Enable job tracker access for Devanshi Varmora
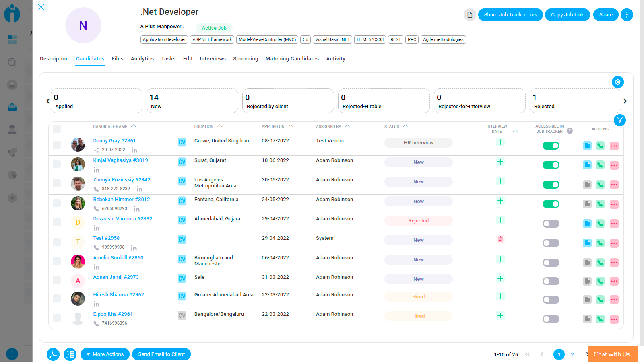 pos(551,224)
